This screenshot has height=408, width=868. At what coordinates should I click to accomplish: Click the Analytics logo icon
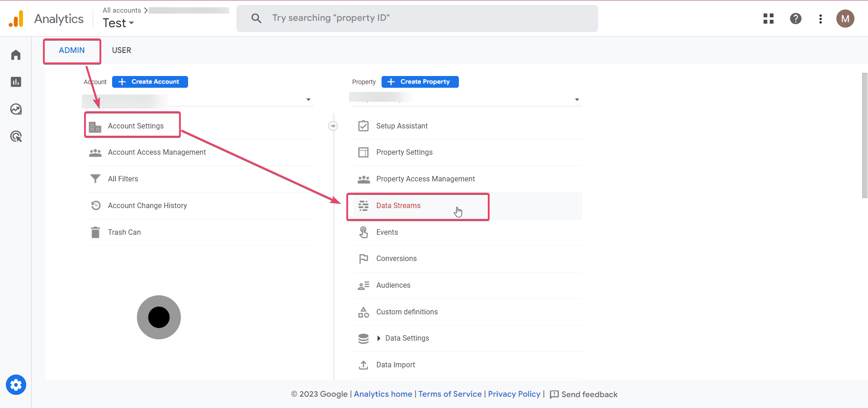[16, 19]
